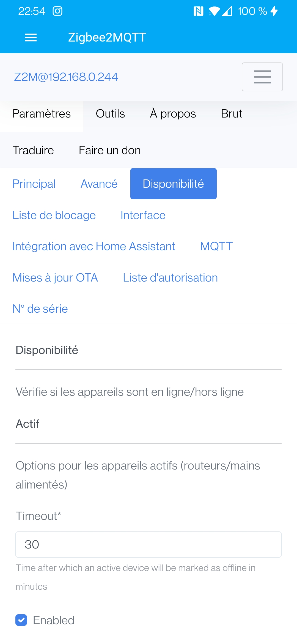Open Mises à jour OTA tab

(55, 278)
